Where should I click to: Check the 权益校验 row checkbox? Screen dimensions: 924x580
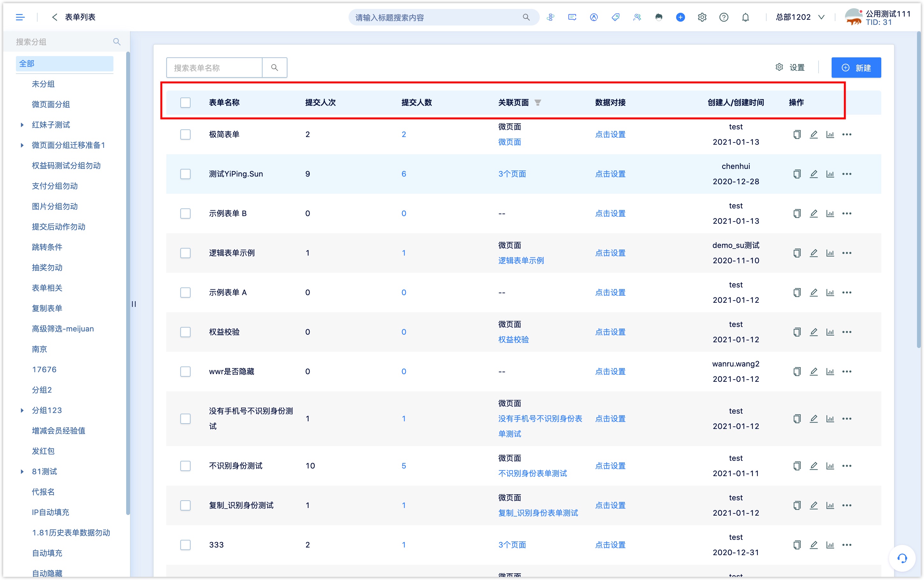[185, 332]
